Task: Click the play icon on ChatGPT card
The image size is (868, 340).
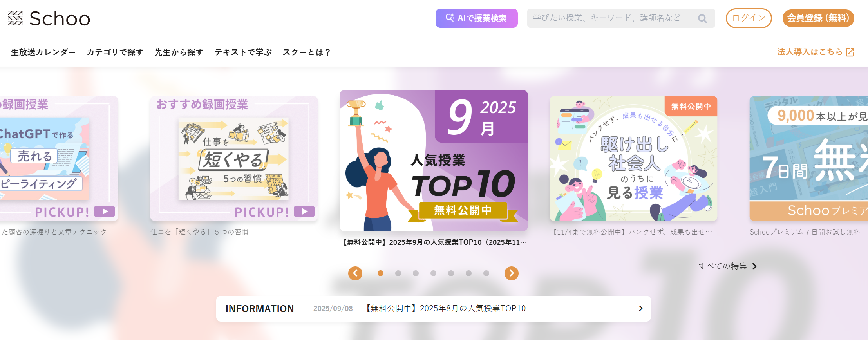Action: 104,212
